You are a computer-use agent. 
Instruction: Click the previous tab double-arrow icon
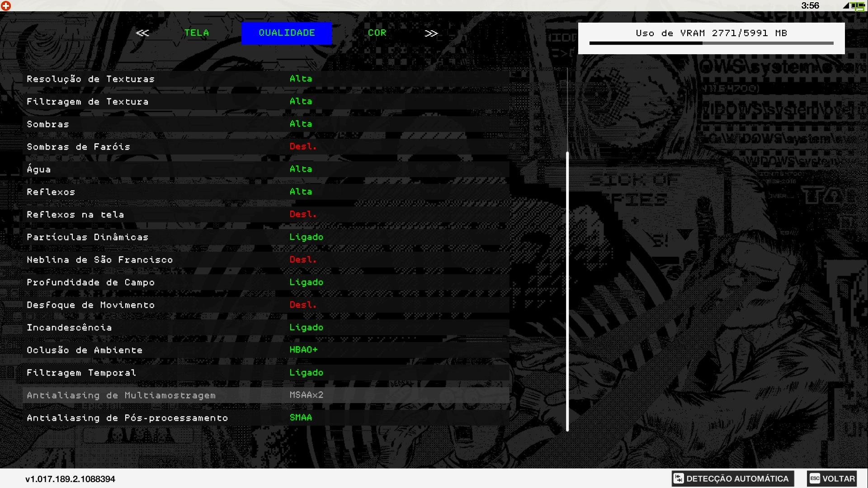point(142,33)
